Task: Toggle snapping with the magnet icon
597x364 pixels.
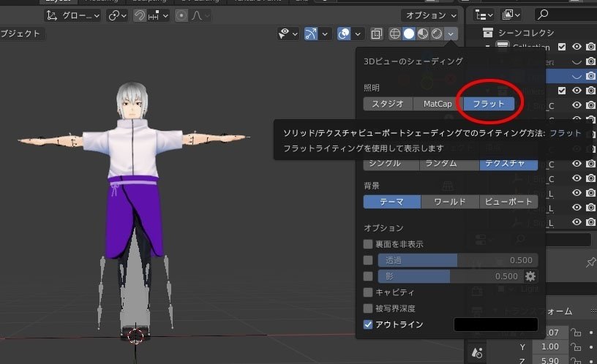Action: (x=140, y=15)
